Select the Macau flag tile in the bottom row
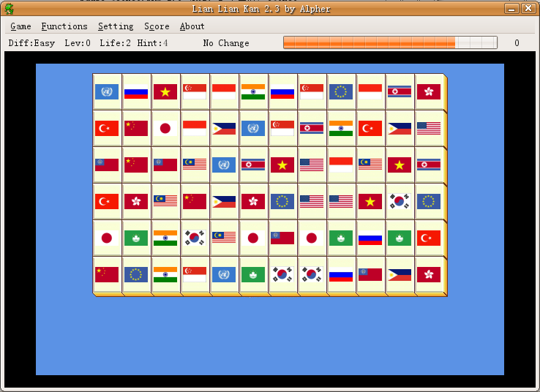 [x=253, y=275]
